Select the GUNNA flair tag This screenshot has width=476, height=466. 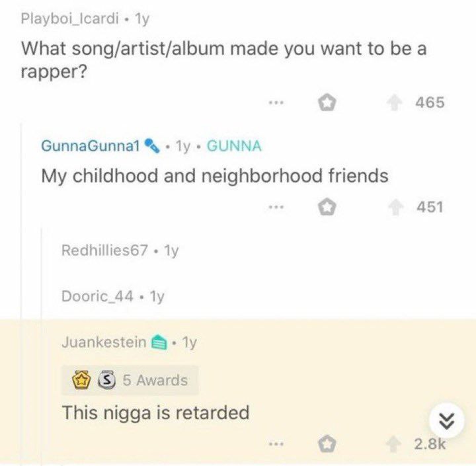pyautogui.click(x=234, y=146)
